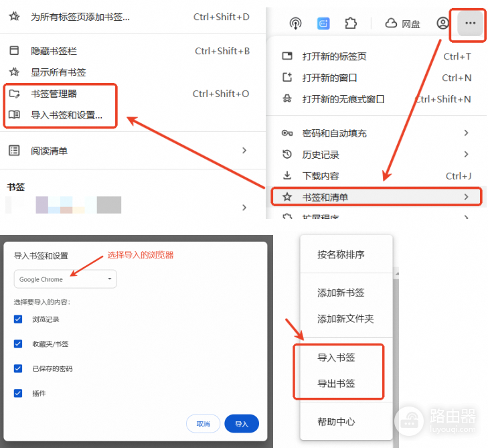Choose 导入书签 in context menu

(x=346, y=357)
